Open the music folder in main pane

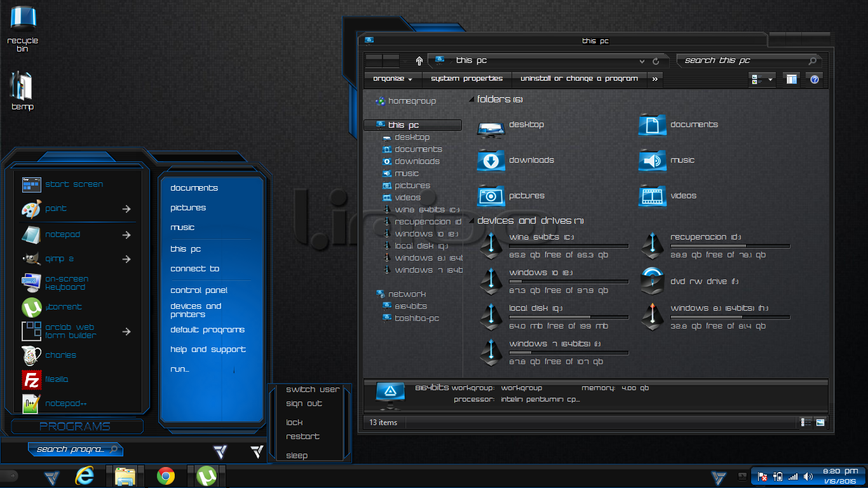tap(652, 161)
